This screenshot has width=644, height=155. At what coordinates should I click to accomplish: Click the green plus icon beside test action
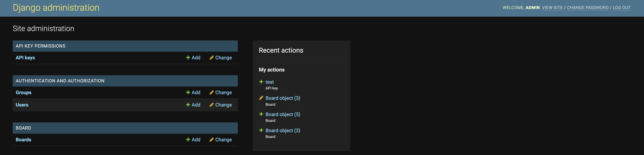pyautogui.click(x=261, y=82)
